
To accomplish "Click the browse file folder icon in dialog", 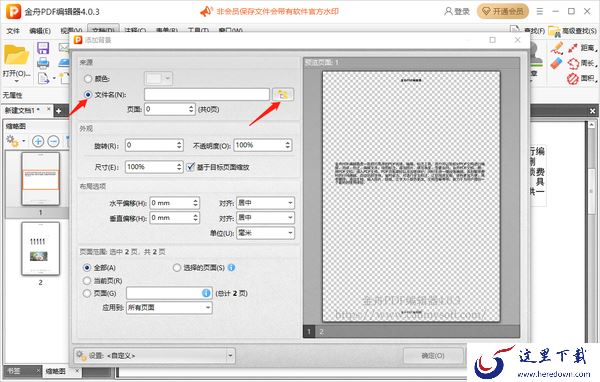I will (x=283, y=94).
